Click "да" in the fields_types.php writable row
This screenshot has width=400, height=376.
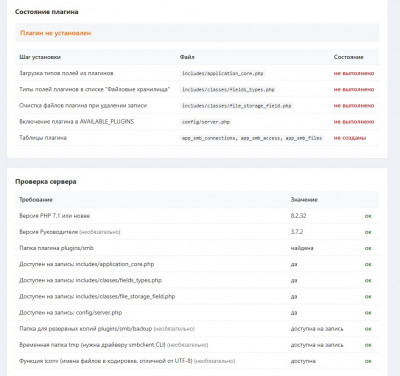point(294,281)
